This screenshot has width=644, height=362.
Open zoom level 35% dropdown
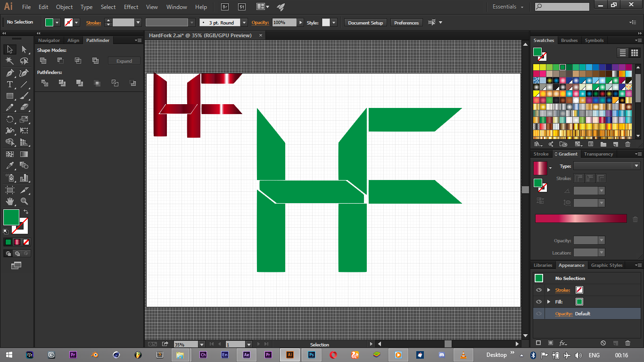pyautogui.click(x=202, y=345)
